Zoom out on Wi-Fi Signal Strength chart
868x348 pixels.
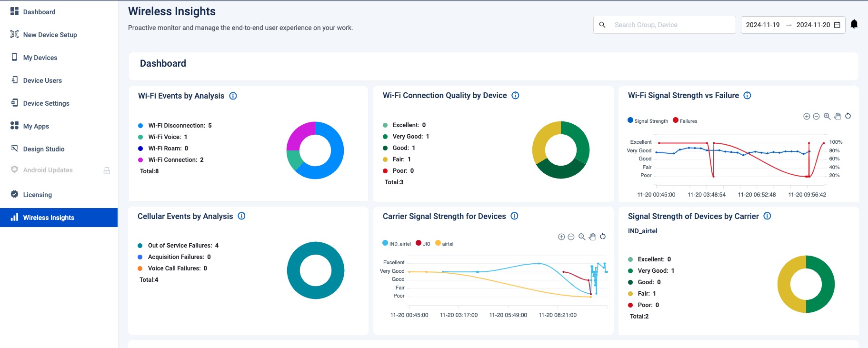pos(816,117)
